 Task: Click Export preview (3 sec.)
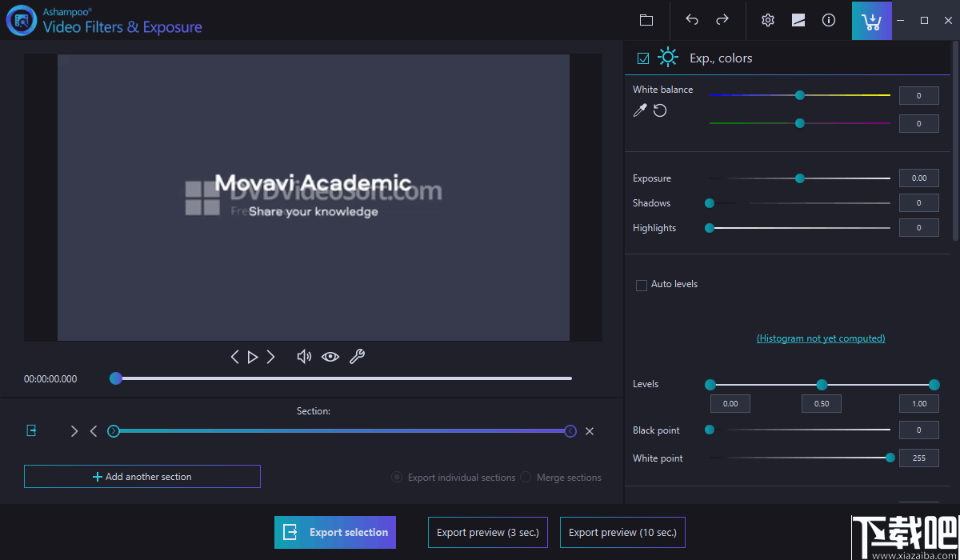tap(488, 532)
